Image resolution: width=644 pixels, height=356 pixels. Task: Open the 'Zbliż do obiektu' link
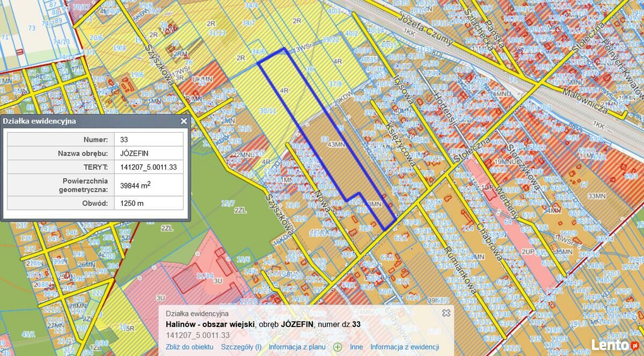click(189, 347)
